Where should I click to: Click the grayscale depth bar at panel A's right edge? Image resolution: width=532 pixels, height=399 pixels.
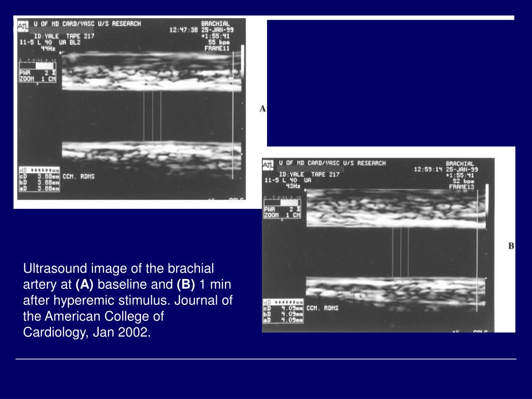[243, 63]
